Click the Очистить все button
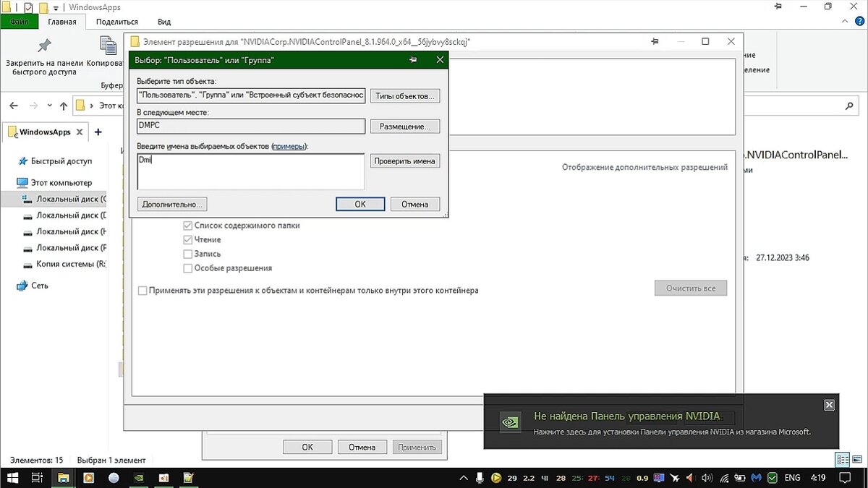The image size is (868, 488). [x=691, y=288]
